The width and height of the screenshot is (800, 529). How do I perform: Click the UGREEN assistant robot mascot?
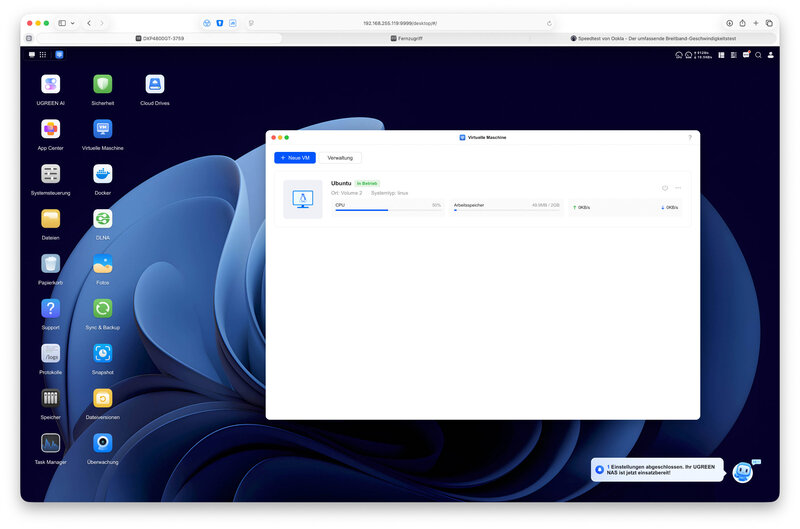[x=743, y=472]
